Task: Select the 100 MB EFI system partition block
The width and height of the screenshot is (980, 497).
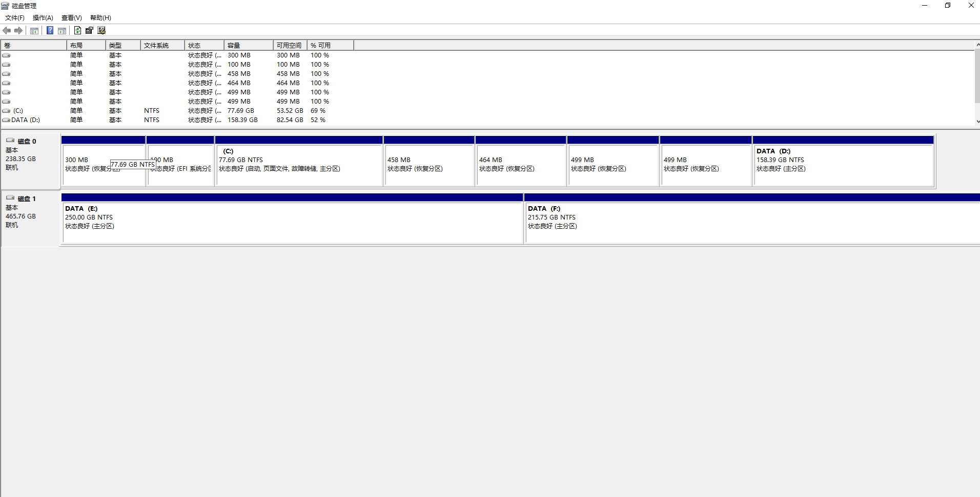Action: [x=180, y=165]
